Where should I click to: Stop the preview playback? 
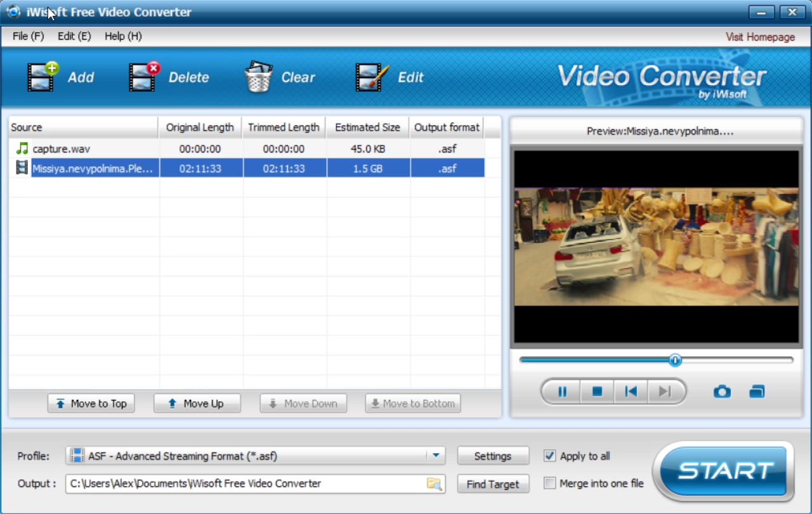[597, 392]
